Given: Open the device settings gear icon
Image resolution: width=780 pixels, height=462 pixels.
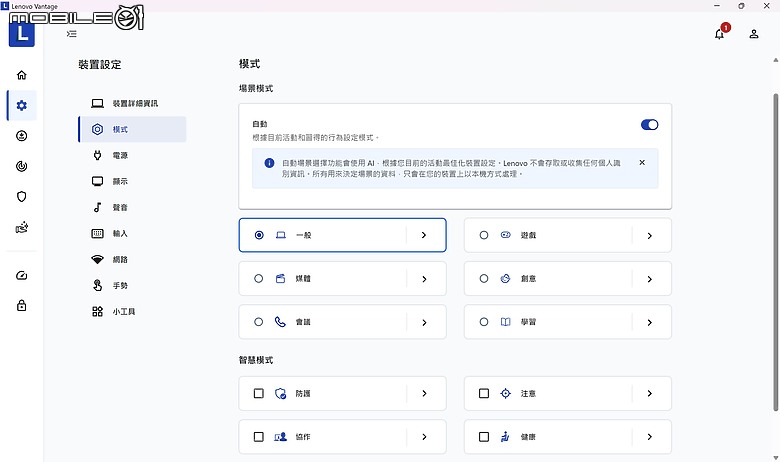Looking at the screenshot, I should click(x=21, y=105).
